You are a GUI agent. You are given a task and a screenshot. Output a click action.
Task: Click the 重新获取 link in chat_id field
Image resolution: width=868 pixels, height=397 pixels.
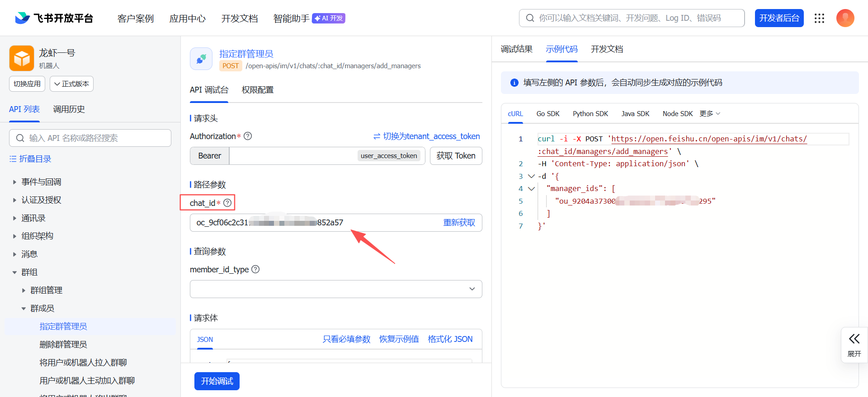[459, 223]
